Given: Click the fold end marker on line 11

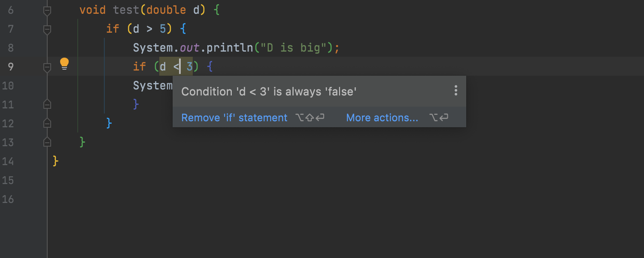Looking at the screenshot, I should pos(47,104).
